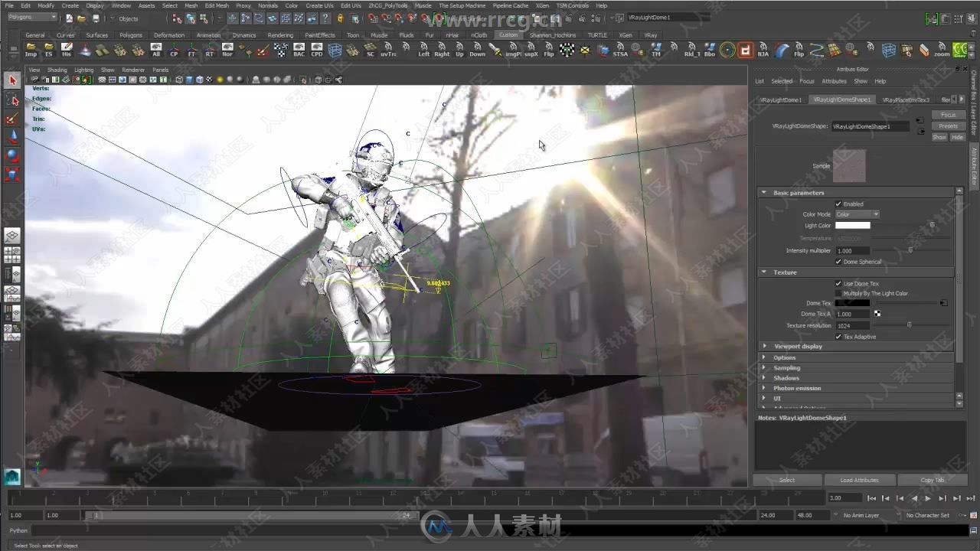This screenshot has width=980, height=551.
Task: Click the Left shelf script icon
Action: point(424,50)
